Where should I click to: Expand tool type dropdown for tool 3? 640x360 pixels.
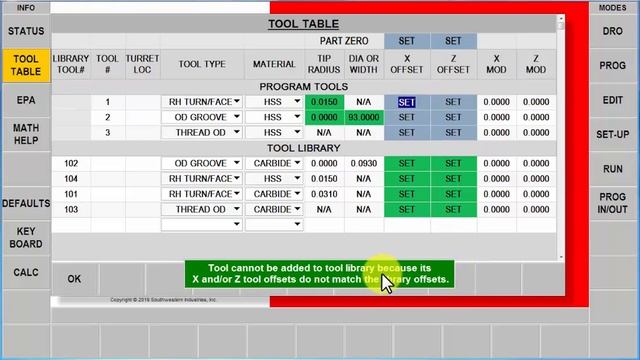(237, 132)
